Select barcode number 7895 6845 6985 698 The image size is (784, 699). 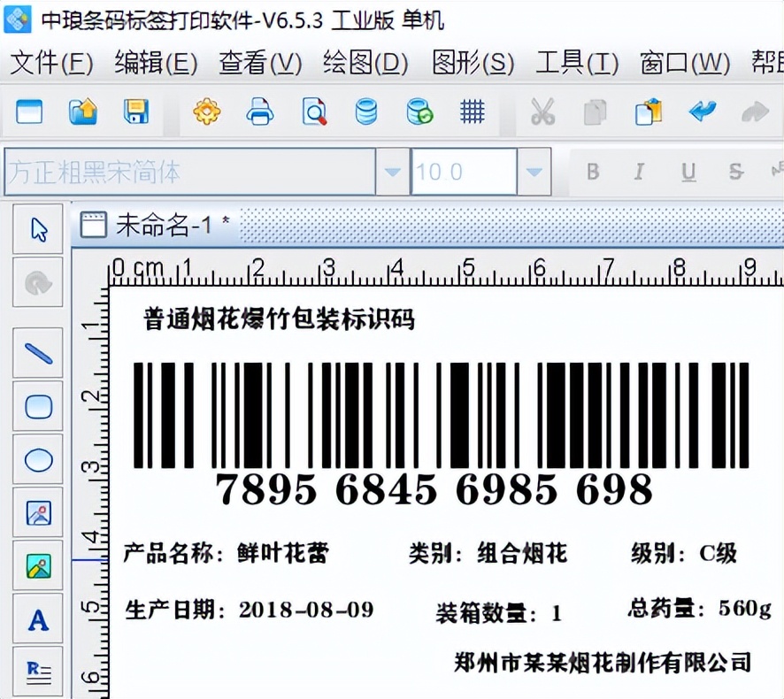point(434,489)
